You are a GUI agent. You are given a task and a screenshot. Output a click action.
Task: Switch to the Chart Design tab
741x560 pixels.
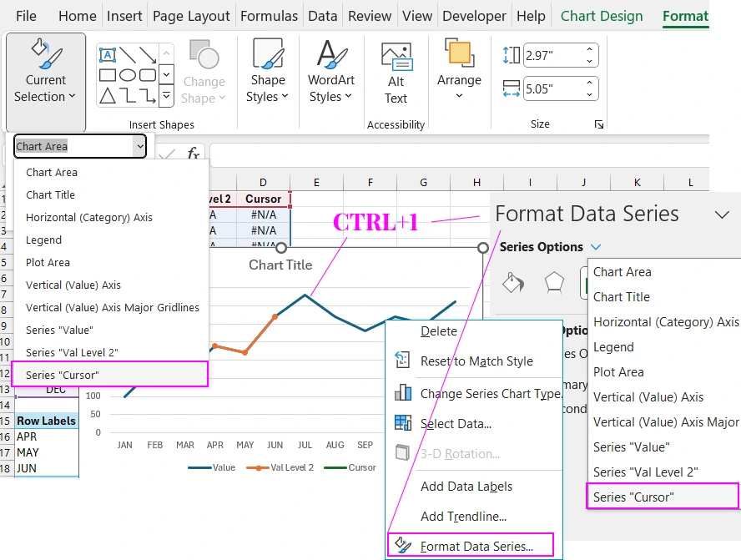coord(602,15)
